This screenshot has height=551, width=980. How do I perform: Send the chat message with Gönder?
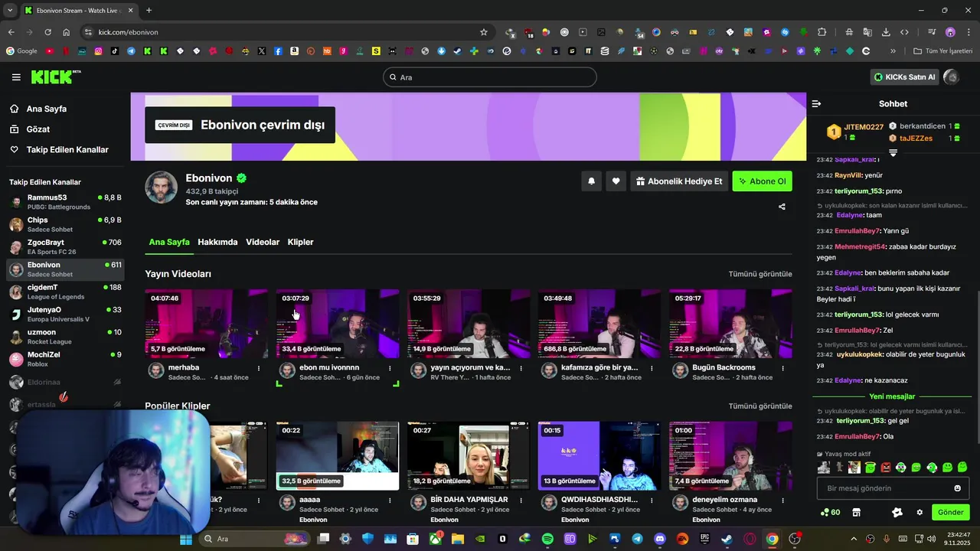pos(950,512)
